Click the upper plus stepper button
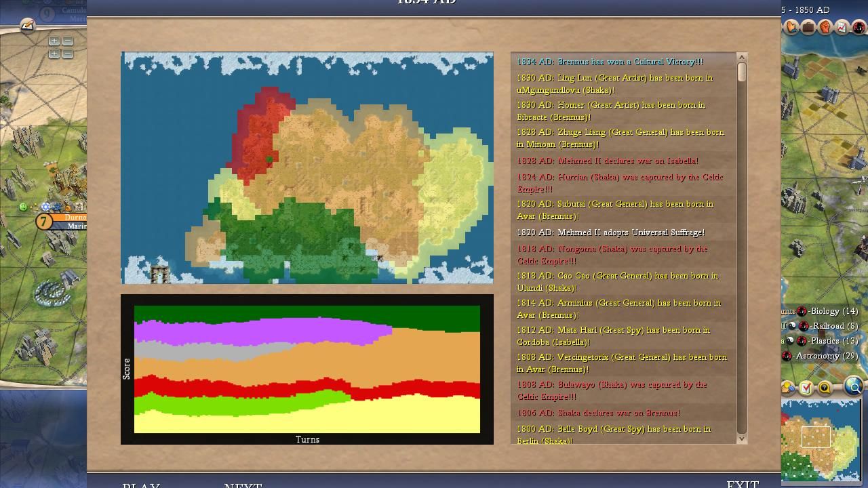This screenshot has width=868, height=488. point(54,41)
